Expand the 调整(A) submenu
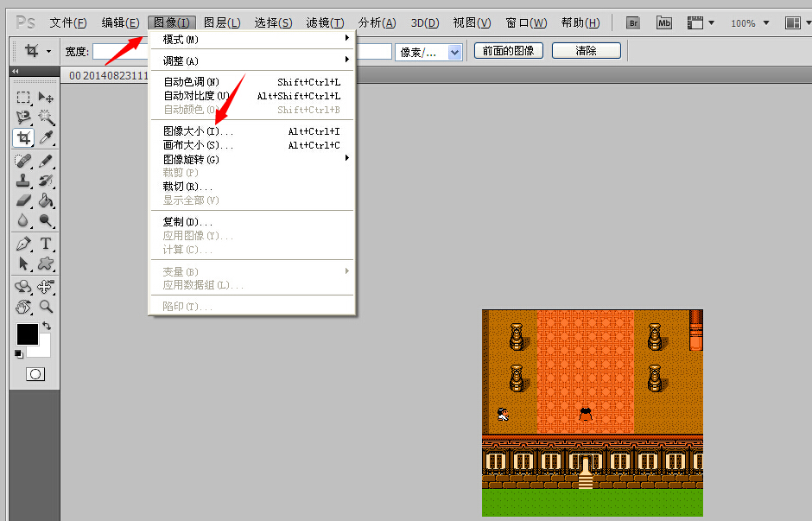This screenshot has width=812, height=521. (x=252, y=60)
